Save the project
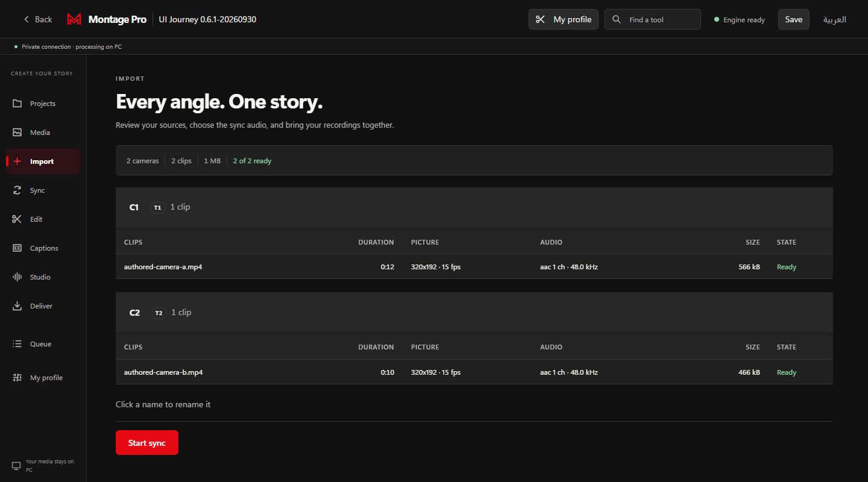Screen dimensions: 868x482 [x=793, y=19]
